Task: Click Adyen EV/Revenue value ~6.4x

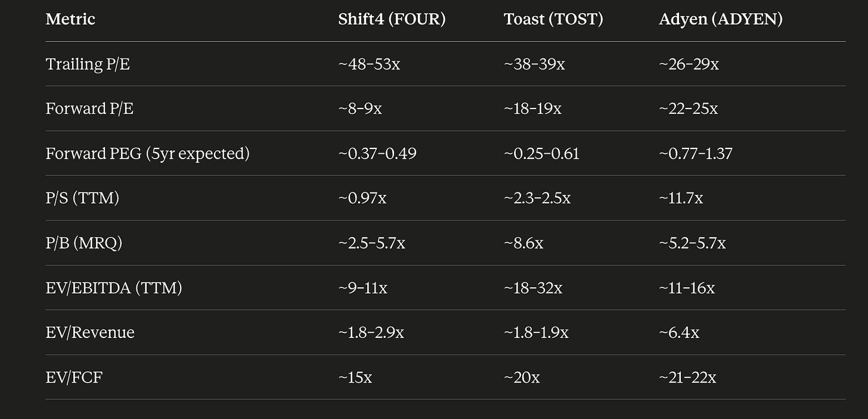Action: click(679, 333)
